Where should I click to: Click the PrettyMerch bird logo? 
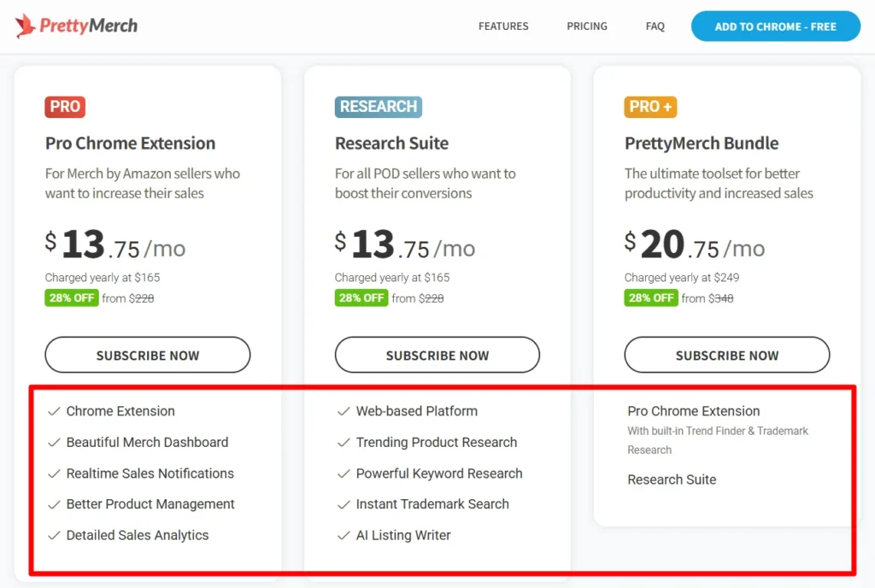[26, 26]
